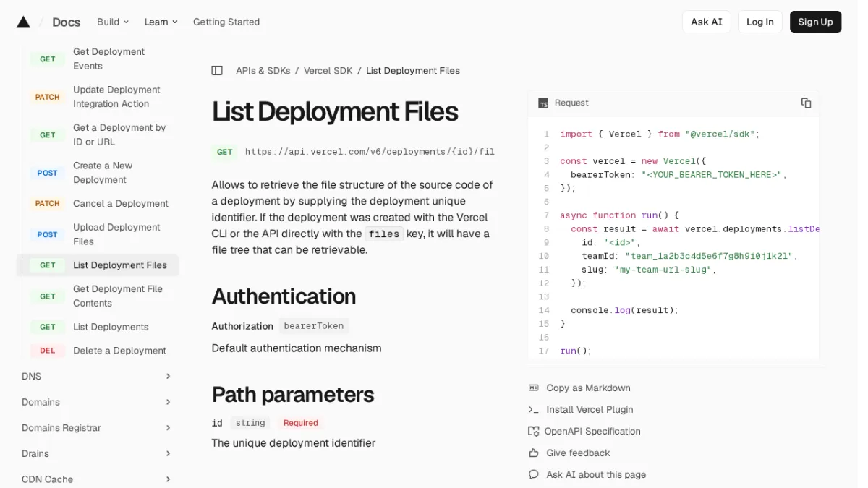Open List Deployments page
The width and height of the screenshot is (868, 488).
point(111,327)
